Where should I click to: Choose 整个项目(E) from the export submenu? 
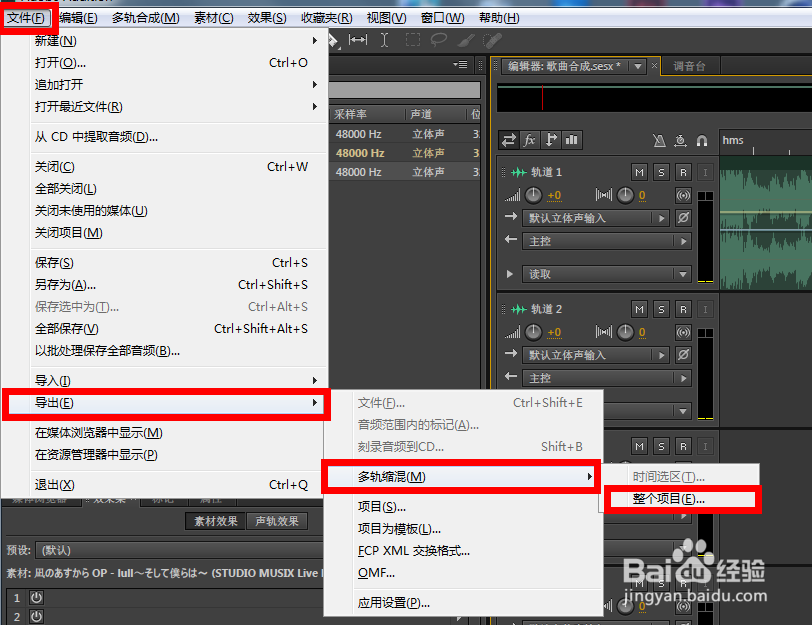tap(682, 499)
